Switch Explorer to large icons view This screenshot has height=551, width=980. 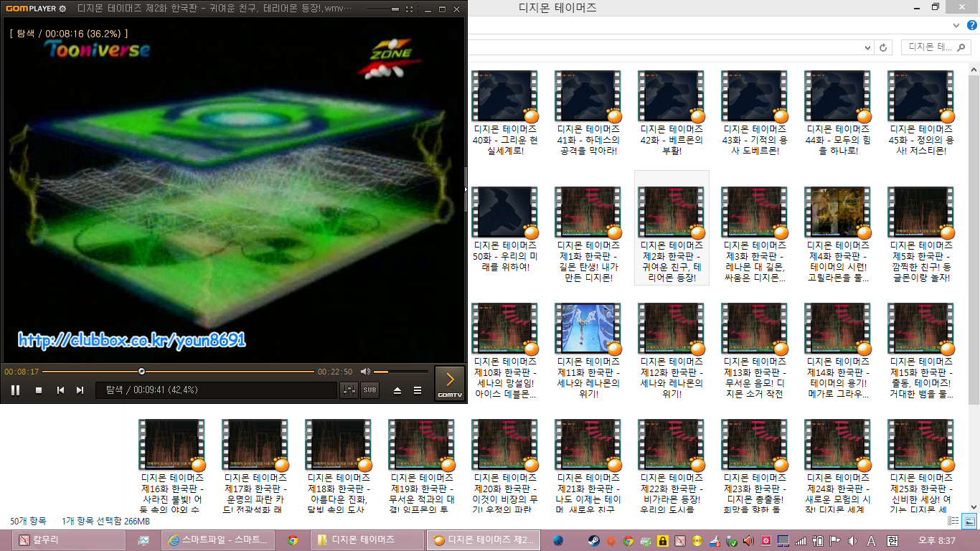969,522
